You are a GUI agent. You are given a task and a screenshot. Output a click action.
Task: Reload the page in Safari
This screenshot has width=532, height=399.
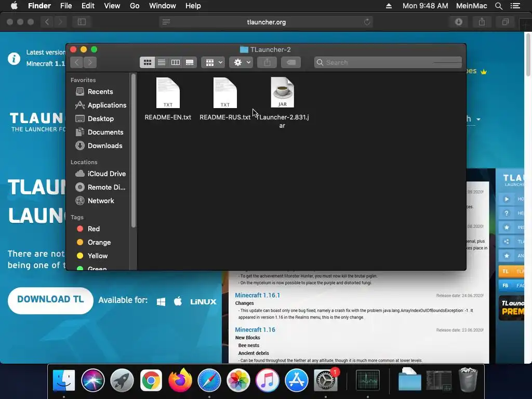[367, 22]
